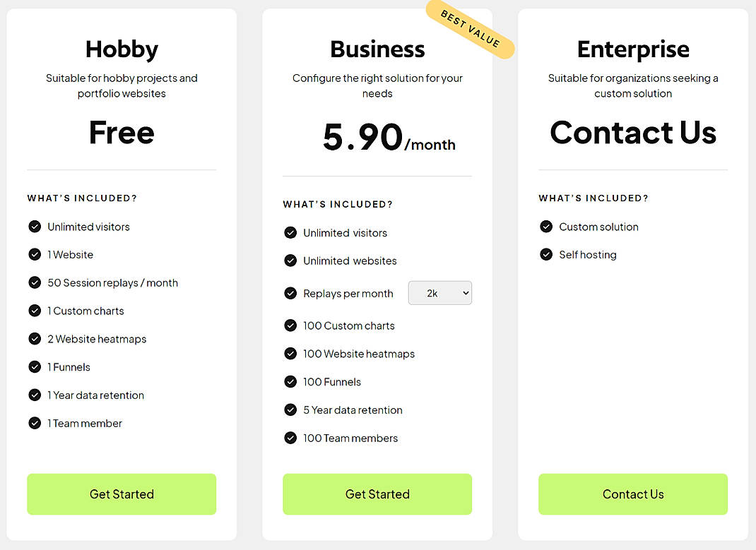The width and height of the screenshot is (756, 550).
Task: Select the checkmark next to 5 Year data retention
Action: click(x=290, y=410)
